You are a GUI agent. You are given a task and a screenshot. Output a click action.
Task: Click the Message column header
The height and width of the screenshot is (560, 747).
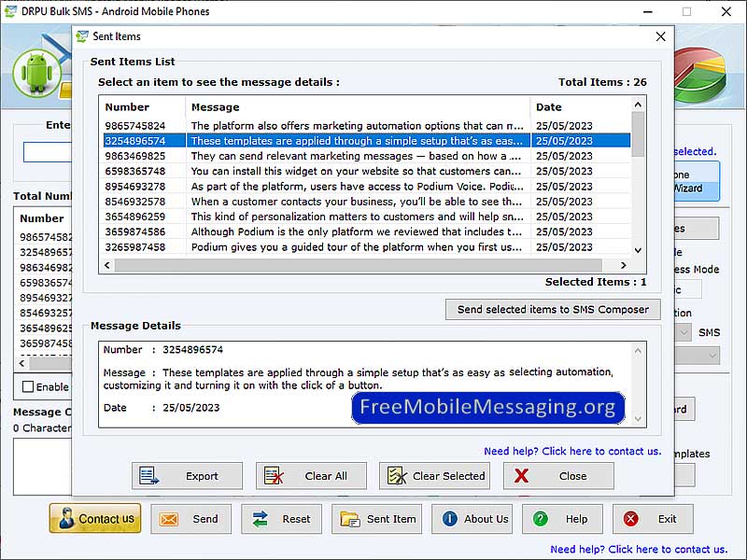click(x=358, y=107)
